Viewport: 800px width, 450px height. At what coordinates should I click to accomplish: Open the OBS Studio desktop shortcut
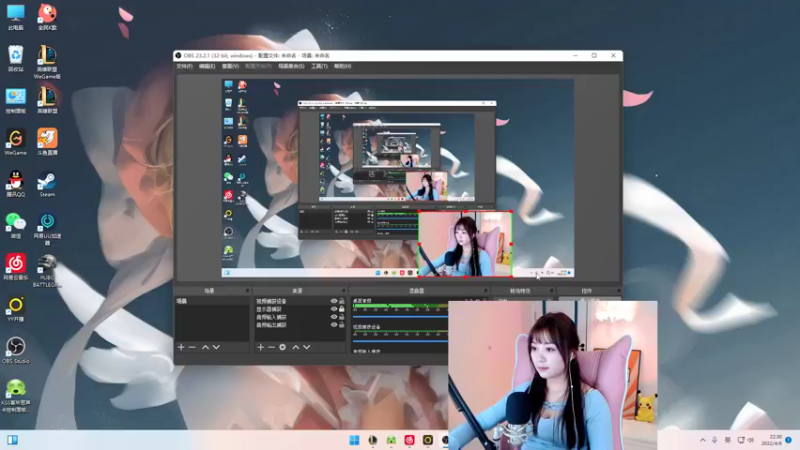tap(15, 350)
